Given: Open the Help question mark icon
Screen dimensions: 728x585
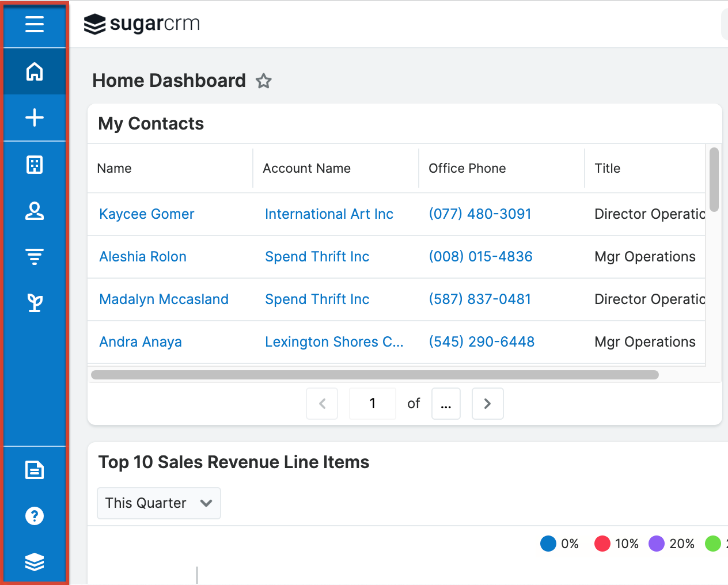Looking at the screenshot, I should tap(35, 516).
